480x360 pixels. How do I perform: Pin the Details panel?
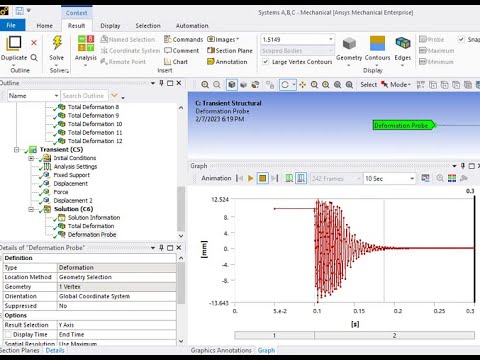[x=161, y=248]
